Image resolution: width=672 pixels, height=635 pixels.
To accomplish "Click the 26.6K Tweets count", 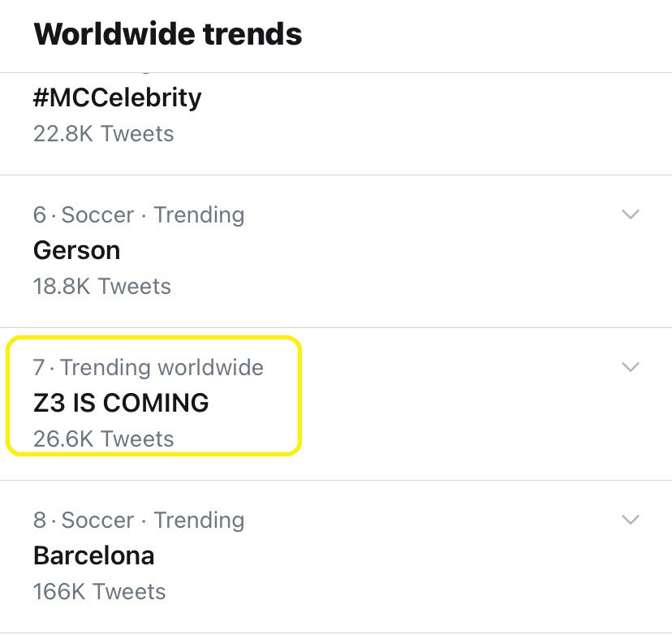I will tap(103, 438).
